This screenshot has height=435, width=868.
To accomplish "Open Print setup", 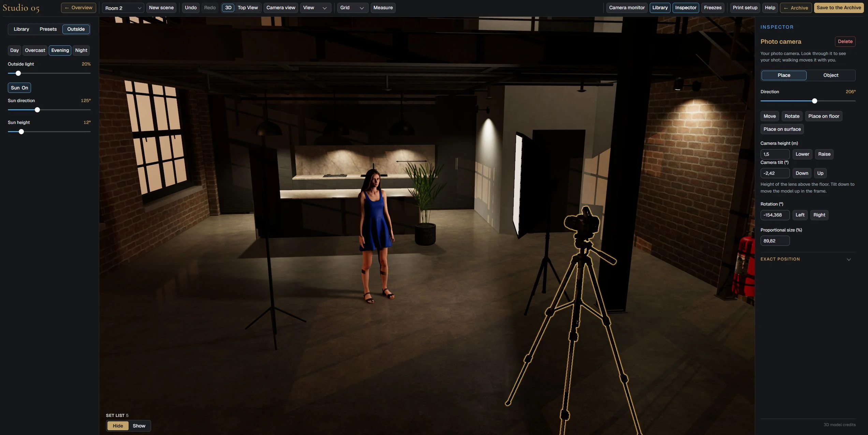I will tap(745, 8).
